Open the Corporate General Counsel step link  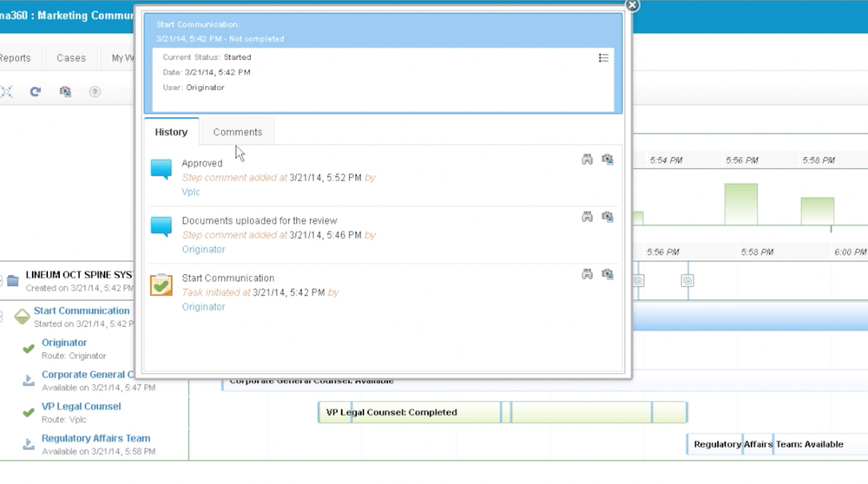[x=88, y=375]
